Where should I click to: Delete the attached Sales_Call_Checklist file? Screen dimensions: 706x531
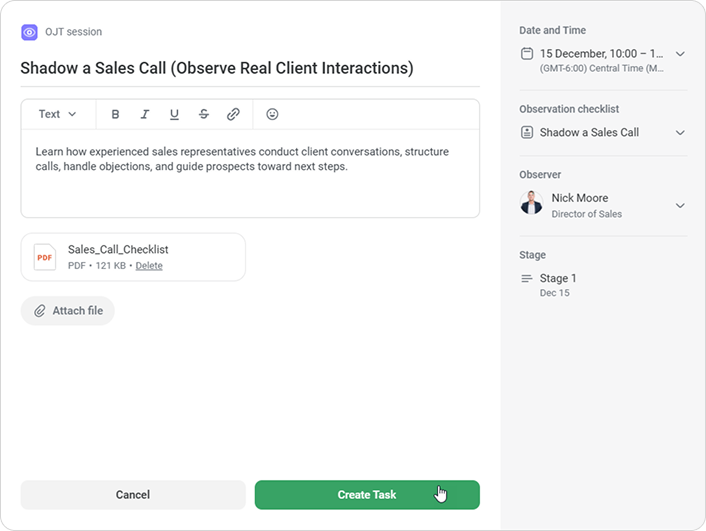pyautogui.click(x=149, y=266)
